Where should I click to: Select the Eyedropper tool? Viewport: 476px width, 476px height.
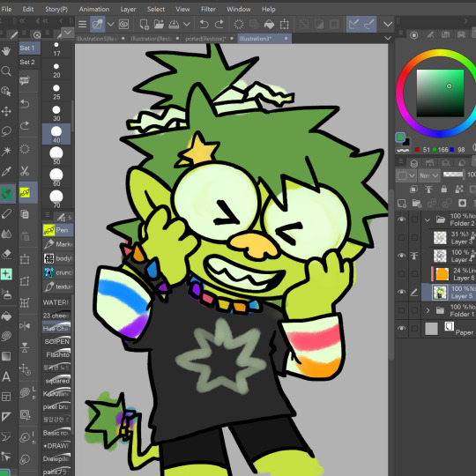coord(6,171)
